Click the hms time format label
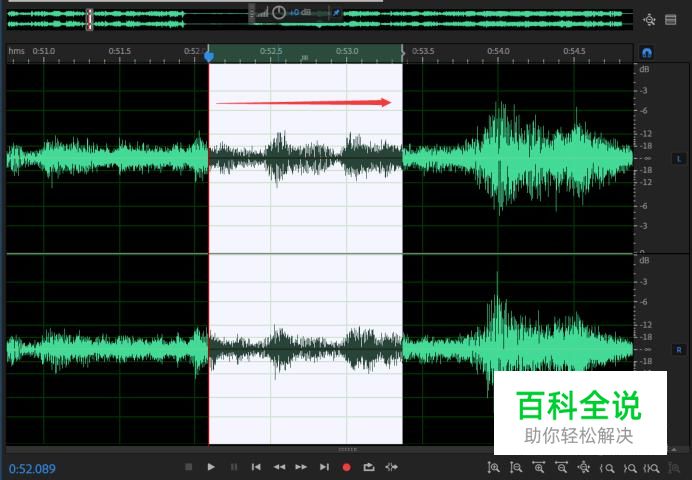 tap(16, 51)
